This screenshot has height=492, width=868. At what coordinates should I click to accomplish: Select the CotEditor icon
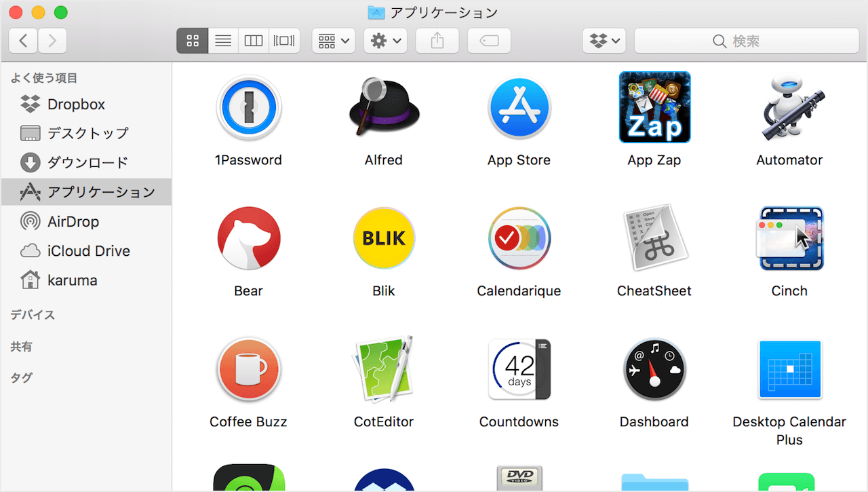pos(384,369)
